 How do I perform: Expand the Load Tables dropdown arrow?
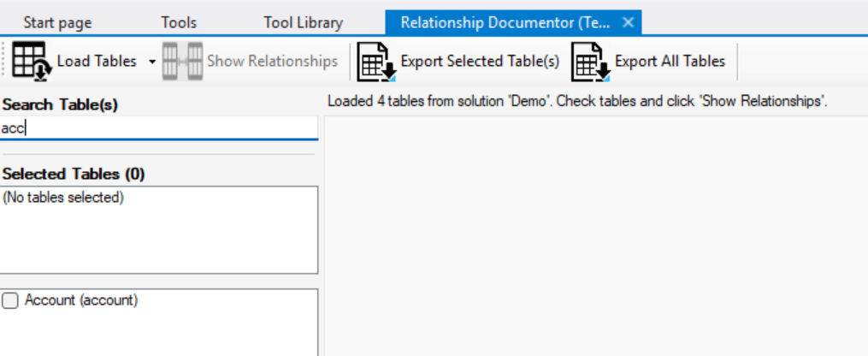(152, 62)
